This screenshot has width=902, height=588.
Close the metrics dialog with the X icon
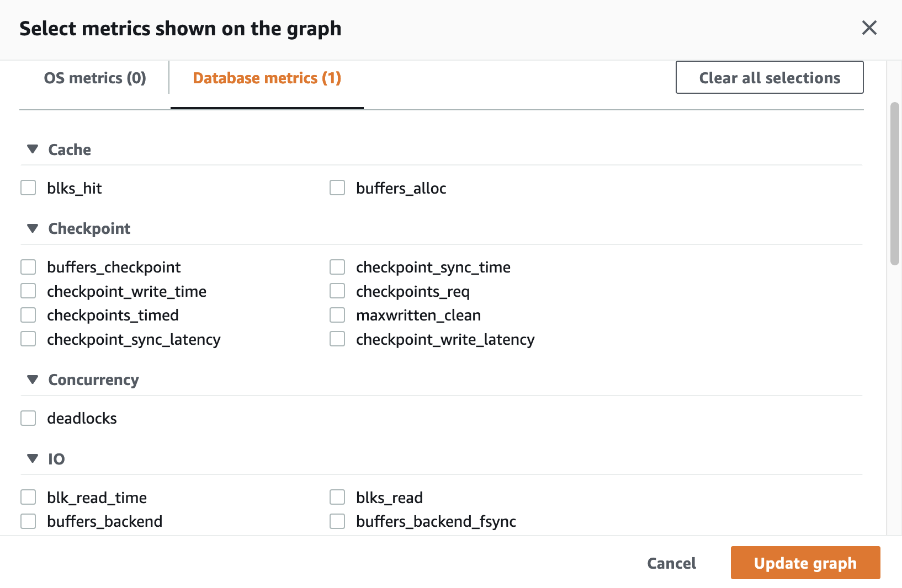(x=869, y=28)
